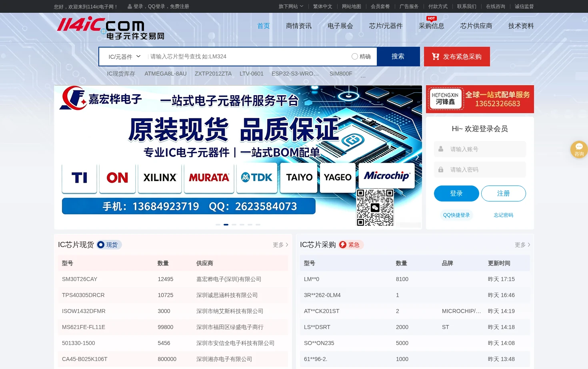Viewport: 588px width, 369px height.
Task: Click the 发布紧急采购 button
Action: [x=457, y=56]
